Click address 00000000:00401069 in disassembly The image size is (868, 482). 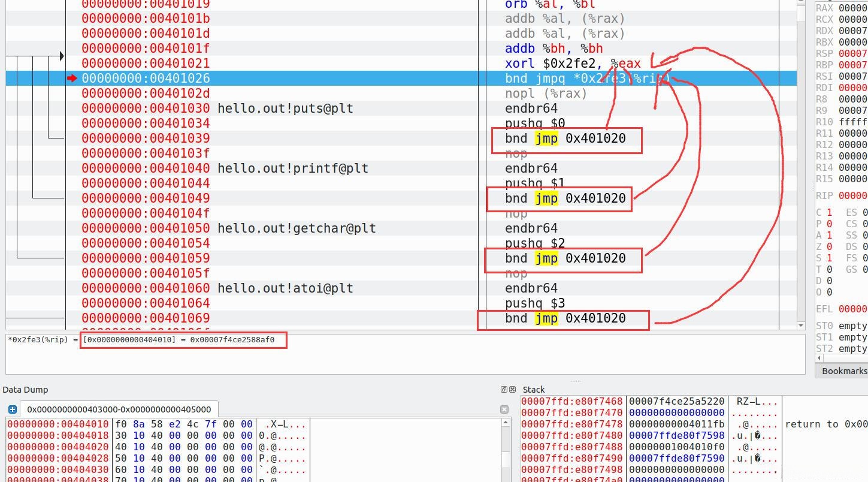(146, 318)
